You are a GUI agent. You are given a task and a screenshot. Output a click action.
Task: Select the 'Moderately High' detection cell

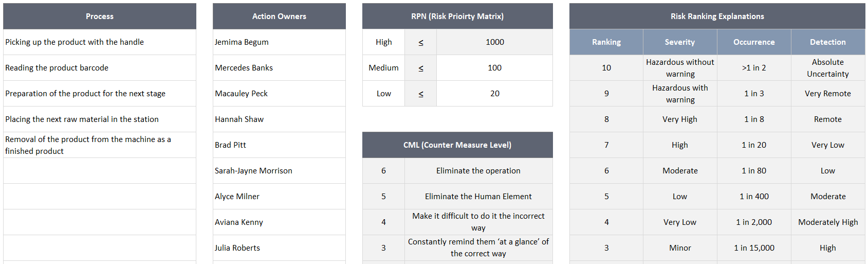click(828, 222)
